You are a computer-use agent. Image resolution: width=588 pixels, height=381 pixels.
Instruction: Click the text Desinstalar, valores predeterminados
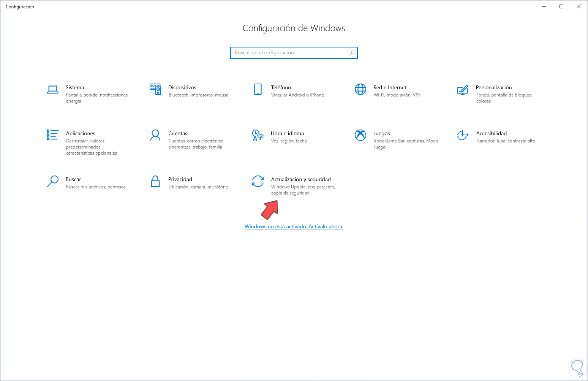(x=85, y=144)
